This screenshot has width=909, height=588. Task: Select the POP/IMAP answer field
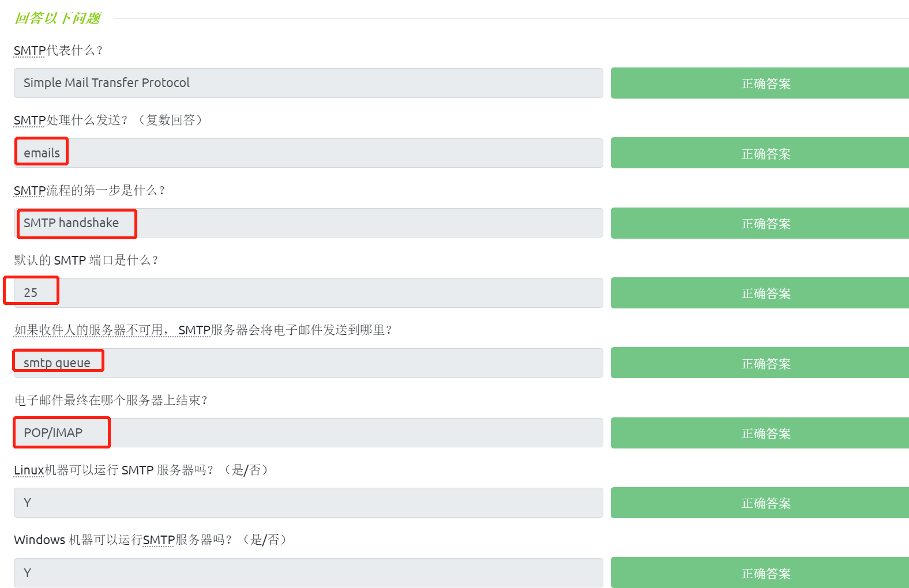pyautogui.click(x=309, y=433)
